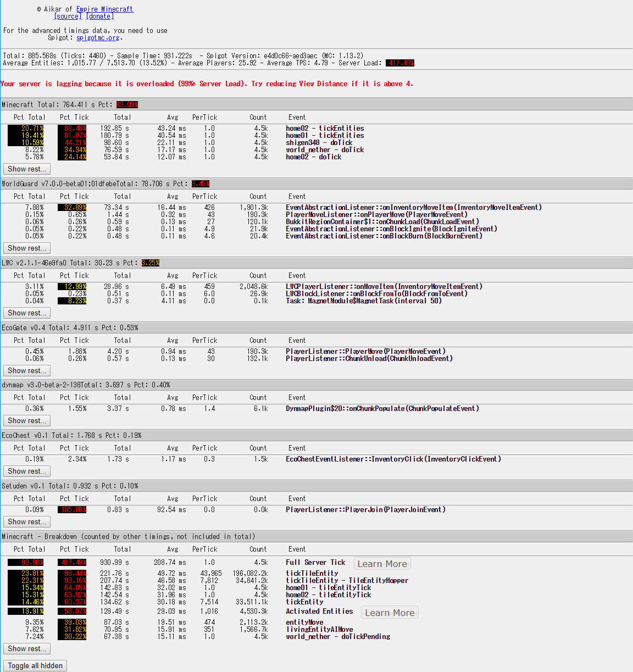Expand Show rest under LWC section
The width and height of the screenshot is (633, 672).
coord(27,313)
